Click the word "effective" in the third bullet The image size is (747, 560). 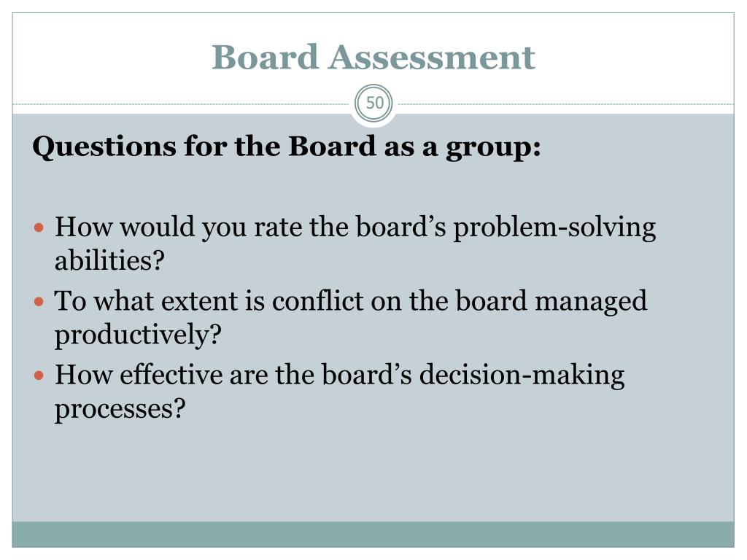click(x=171, y=375)
